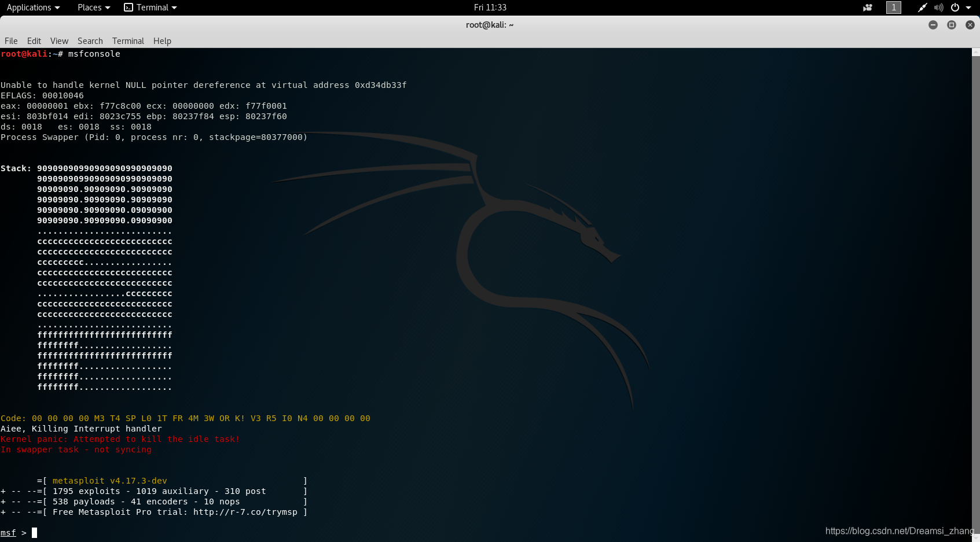Click the 'msfconsole' command text
The height and width of the screenshot is (542, 980).
click(94, 54)
